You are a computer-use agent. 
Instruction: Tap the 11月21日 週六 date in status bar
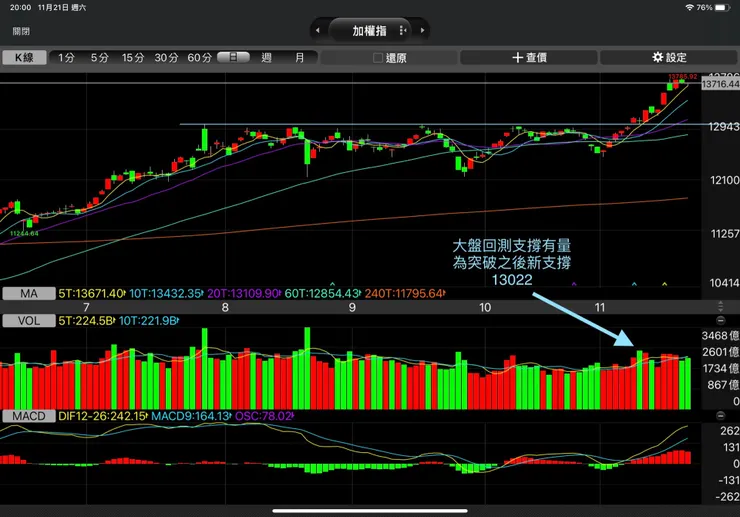[62, 8]
